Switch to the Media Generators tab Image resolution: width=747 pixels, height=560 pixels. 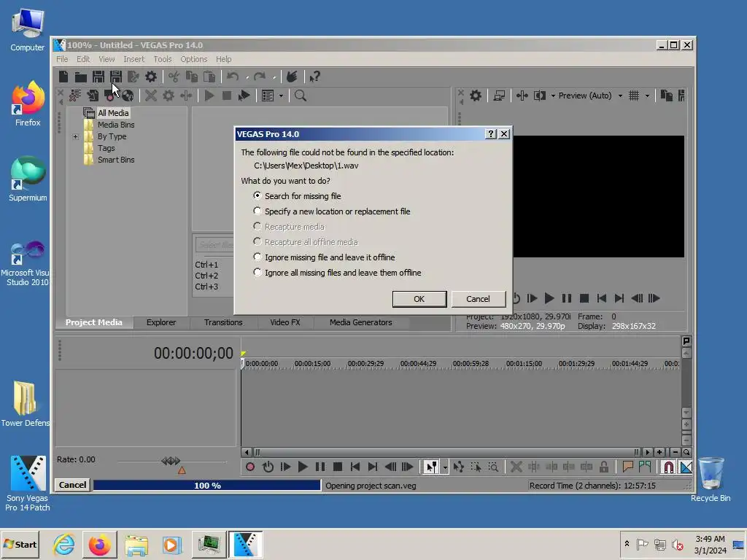[x=360, y=322]
